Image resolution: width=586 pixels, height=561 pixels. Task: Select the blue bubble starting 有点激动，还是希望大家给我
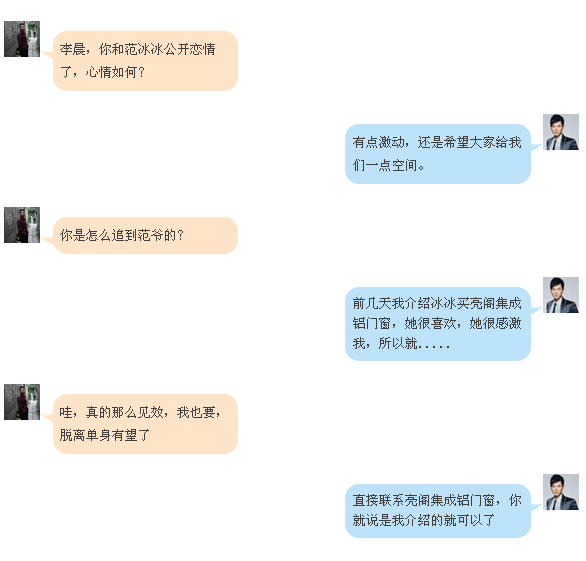click(438, 154)
